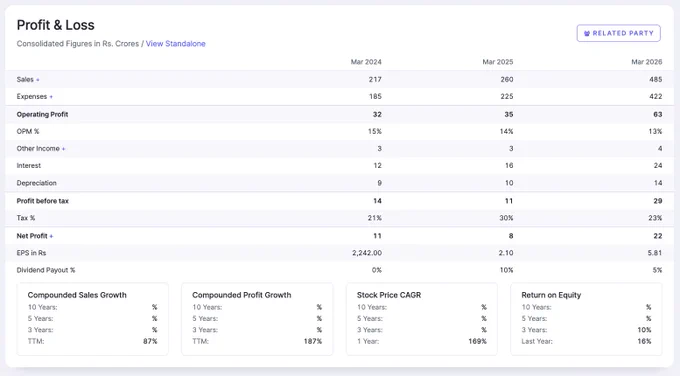Expand the Other Income row plus sign
This screenshot has height=376, width=680.
coord(63,149)
